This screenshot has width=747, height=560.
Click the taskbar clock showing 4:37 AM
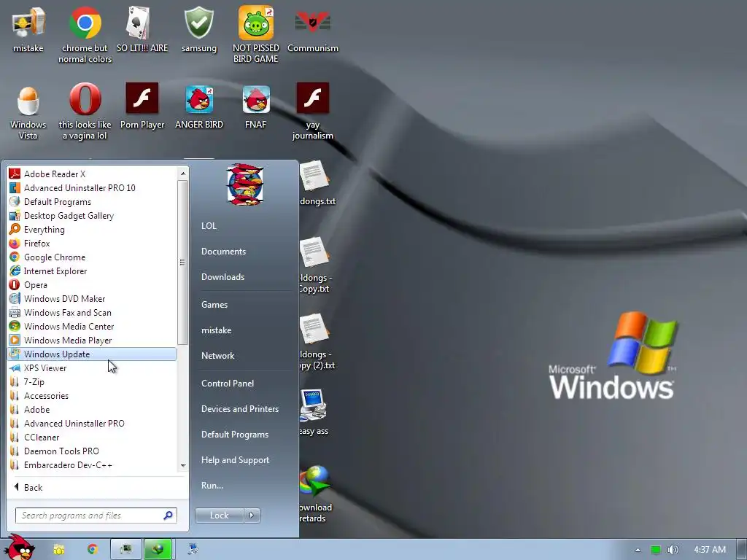pos(710,550)
